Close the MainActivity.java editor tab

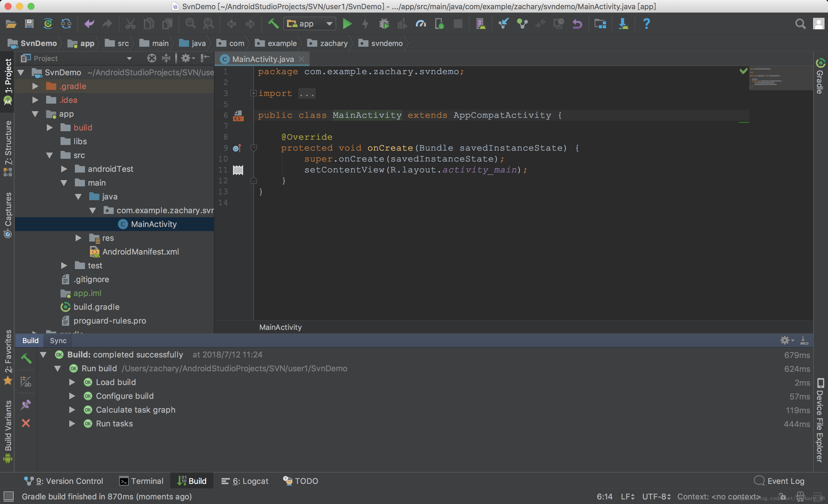(302, 59)
